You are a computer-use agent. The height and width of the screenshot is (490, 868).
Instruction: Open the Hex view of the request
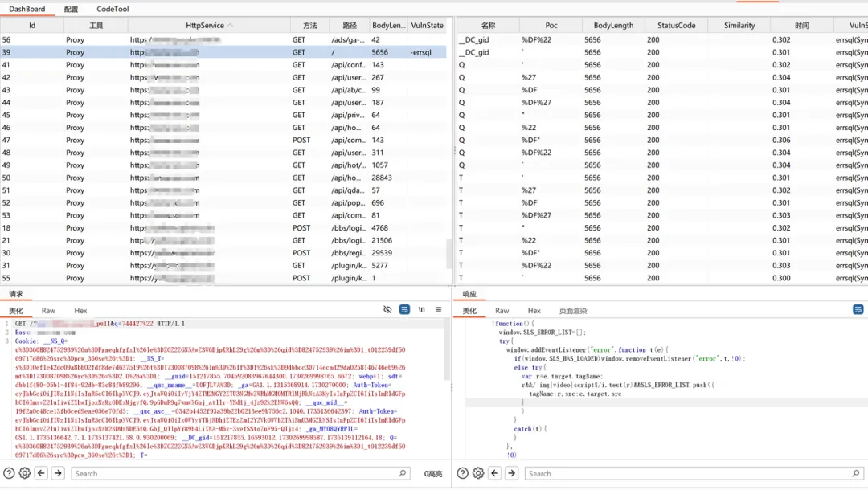click(x=80, y=311)
